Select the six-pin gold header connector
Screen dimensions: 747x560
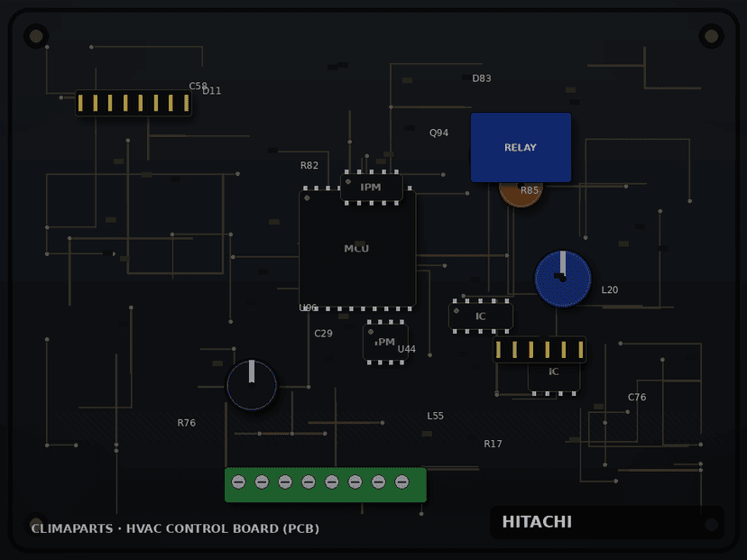point(539,350)
